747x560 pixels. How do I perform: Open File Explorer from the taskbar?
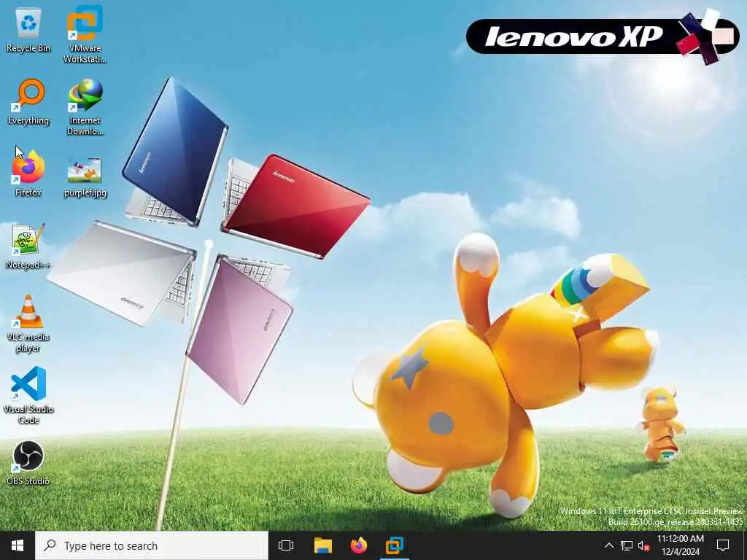tap(322, 545)
